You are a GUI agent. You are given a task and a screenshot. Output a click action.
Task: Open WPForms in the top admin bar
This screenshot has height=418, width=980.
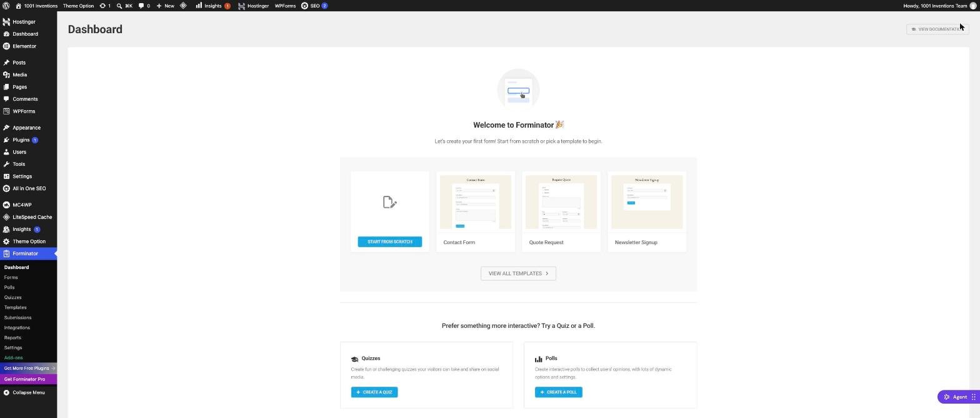[x=285, y=6]
